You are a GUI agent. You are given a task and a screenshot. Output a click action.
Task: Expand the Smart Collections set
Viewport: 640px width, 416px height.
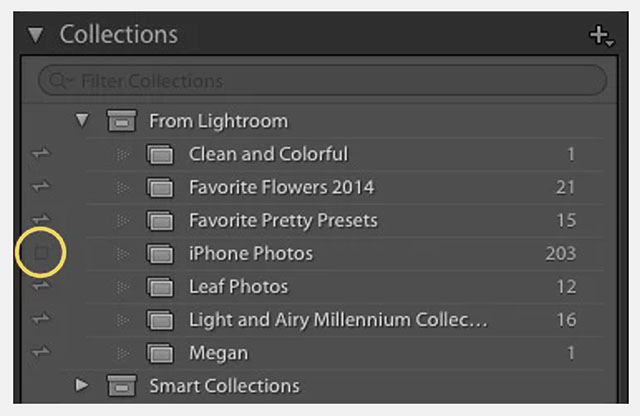tap(82, 385)
